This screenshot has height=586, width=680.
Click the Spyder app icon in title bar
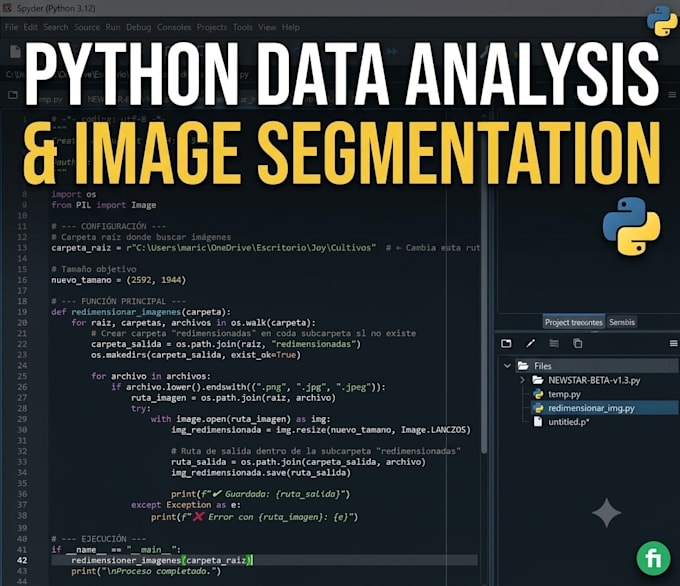tap(7, 8)
